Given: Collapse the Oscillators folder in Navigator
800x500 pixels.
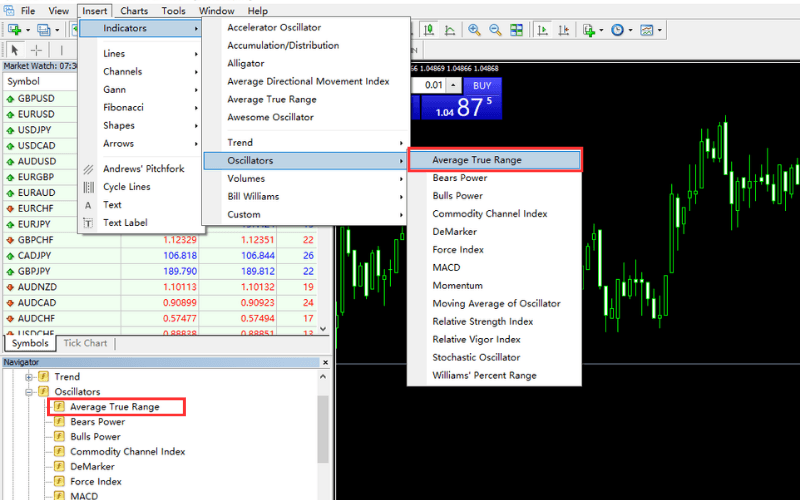Looking at the screenshot, I should point(30,392).
